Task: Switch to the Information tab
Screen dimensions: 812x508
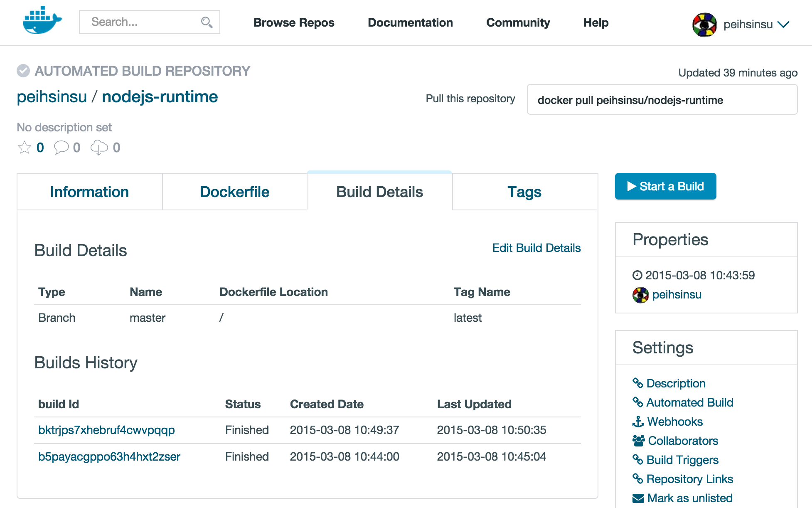Action: (89, 192)
